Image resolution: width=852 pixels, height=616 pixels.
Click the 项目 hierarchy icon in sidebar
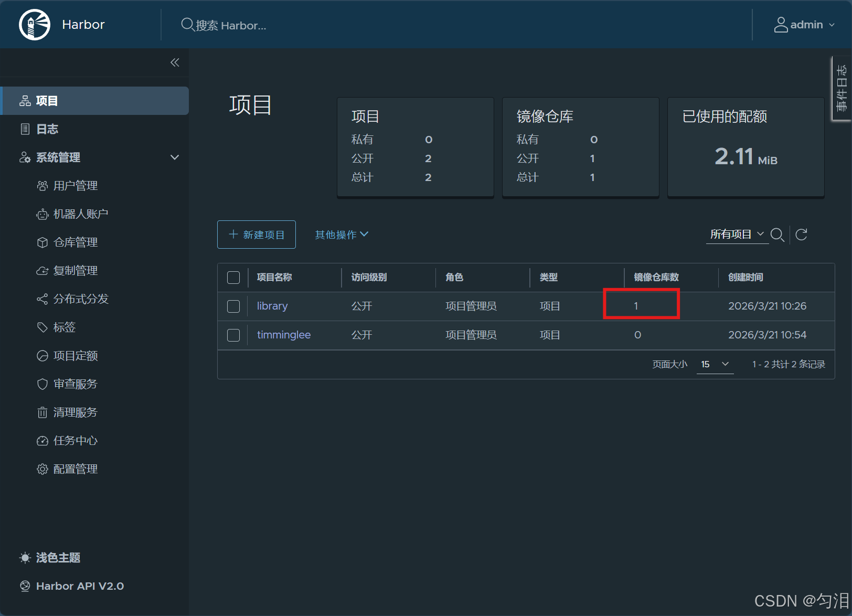pos(25,101)
